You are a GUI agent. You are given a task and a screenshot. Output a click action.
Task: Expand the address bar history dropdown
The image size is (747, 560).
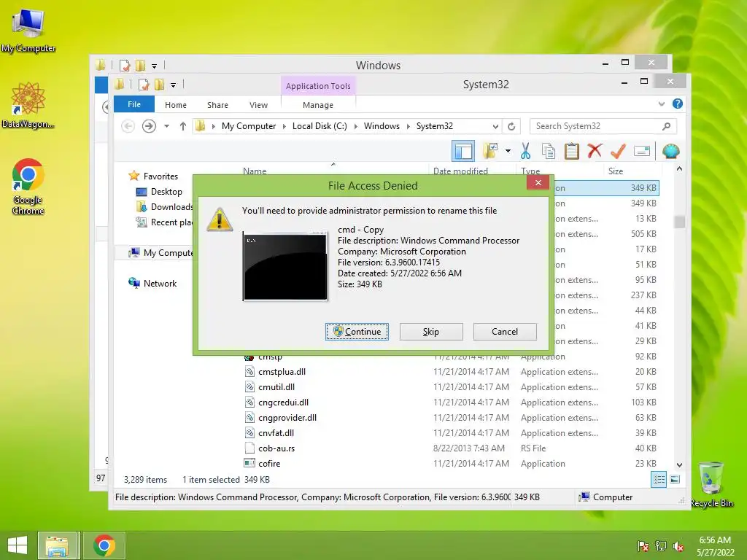(x=495, y=126)
